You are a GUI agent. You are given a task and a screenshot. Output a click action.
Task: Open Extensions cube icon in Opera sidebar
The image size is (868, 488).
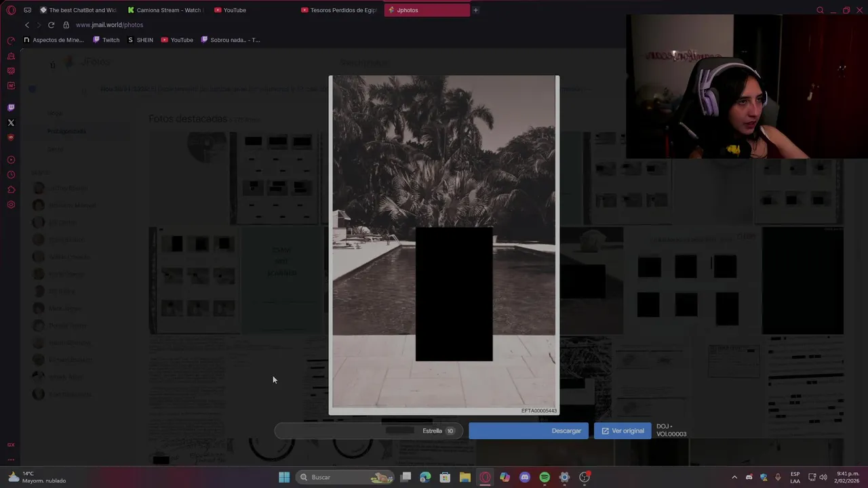click(x=11, y=190)
